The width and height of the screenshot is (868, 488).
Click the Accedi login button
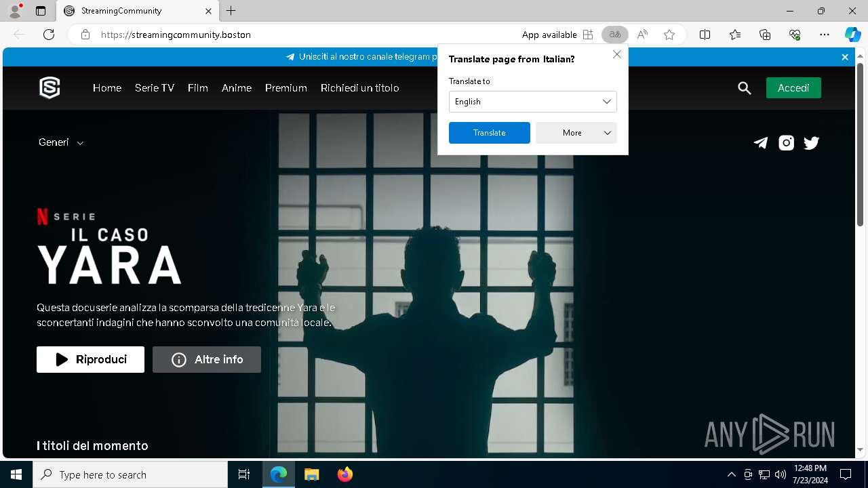793,88
